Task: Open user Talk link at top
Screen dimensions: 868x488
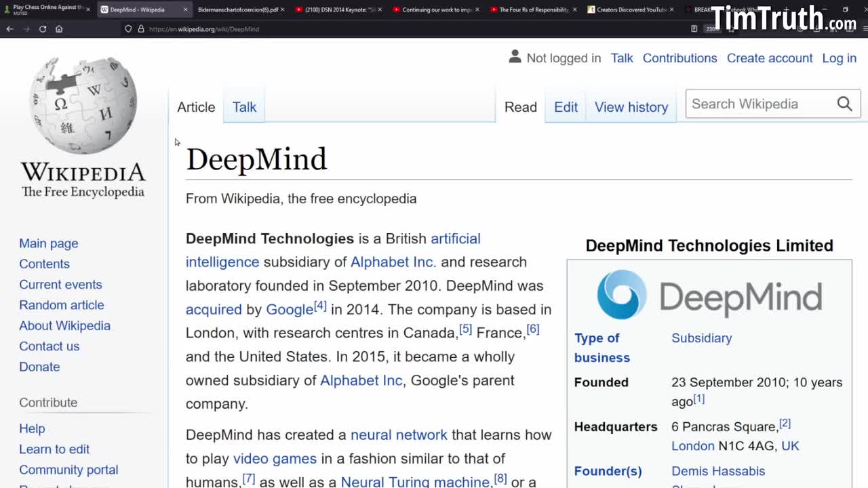Action: pyautogui.click(x=622, y=58)
